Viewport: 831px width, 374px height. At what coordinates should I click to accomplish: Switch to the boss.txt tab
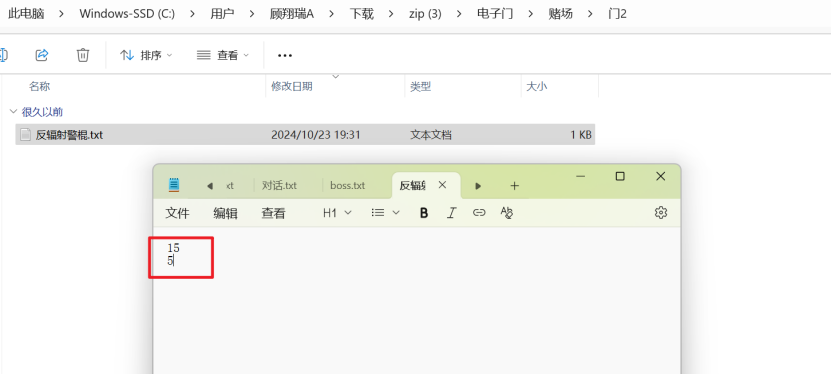coord(348,185)
